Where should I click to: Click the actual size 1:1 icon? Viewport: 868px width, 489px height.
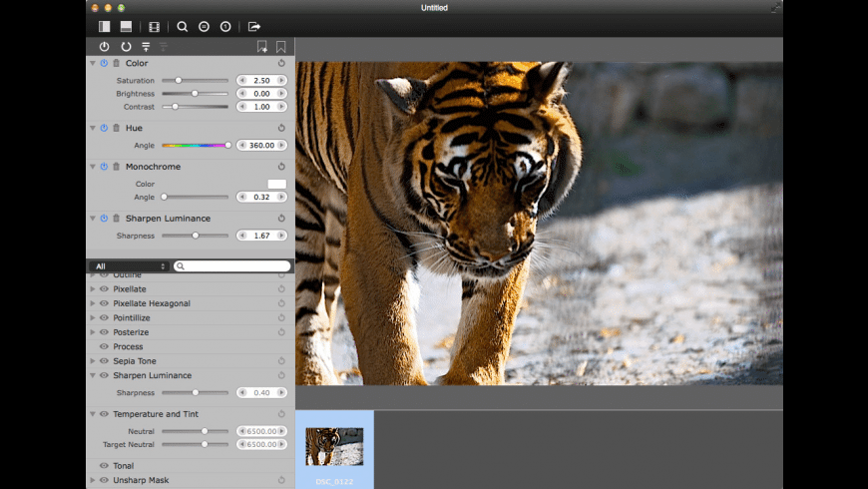pos(225,26)
